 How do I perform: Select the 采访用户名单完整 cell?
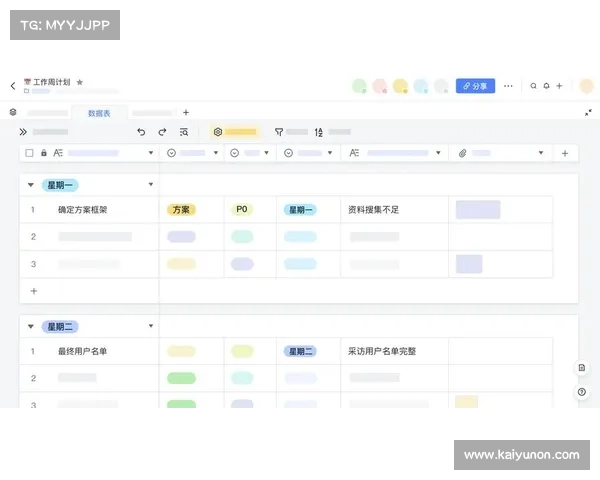[395, 351]
